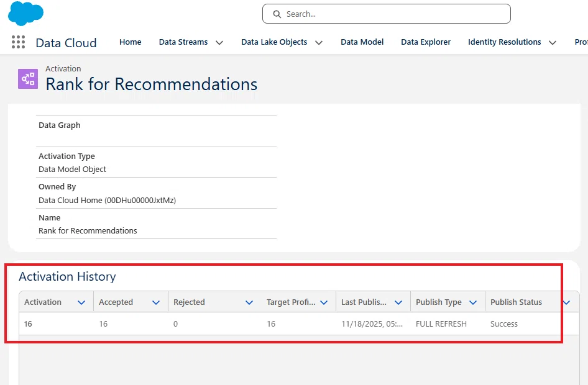Expand the Identity Resolutions dropdown chevron
This screenshot has width=588, height=385.
pyautogui.click(x=553, y=43)
